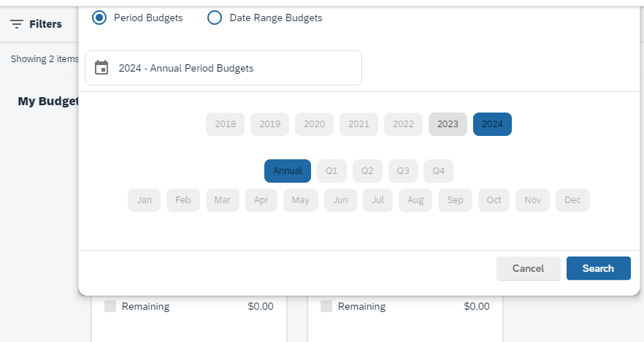Choose year 2018
Viewport: 644px width, 342px height.
tap(225, 124)
